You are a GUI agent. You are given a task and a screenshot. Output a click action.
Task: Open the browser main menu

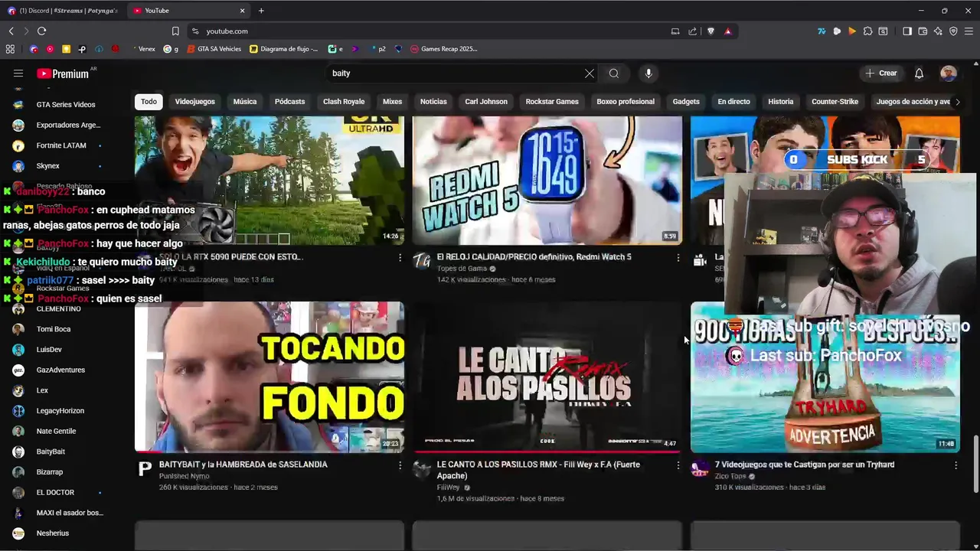tap(969, 31)
